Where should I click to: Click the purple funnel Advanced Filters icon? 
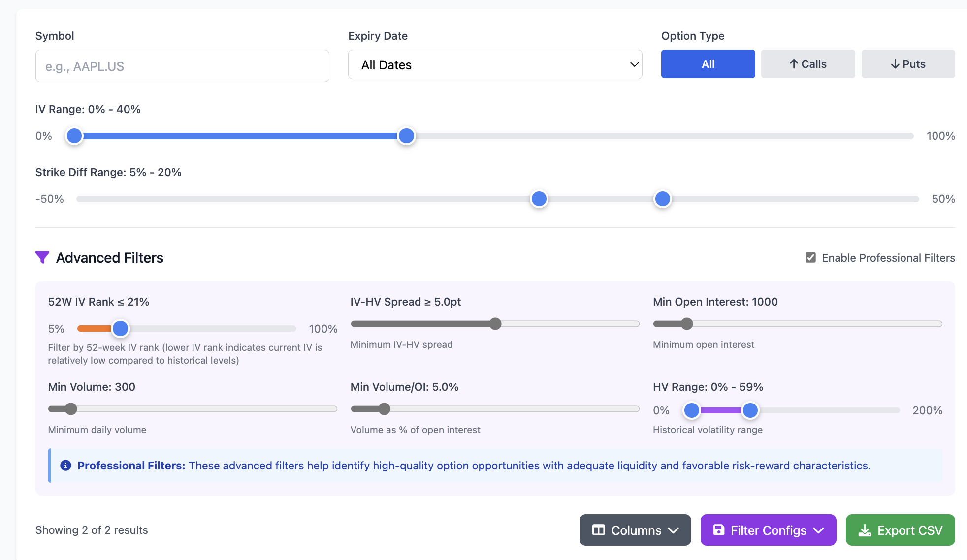coord(42,257)
